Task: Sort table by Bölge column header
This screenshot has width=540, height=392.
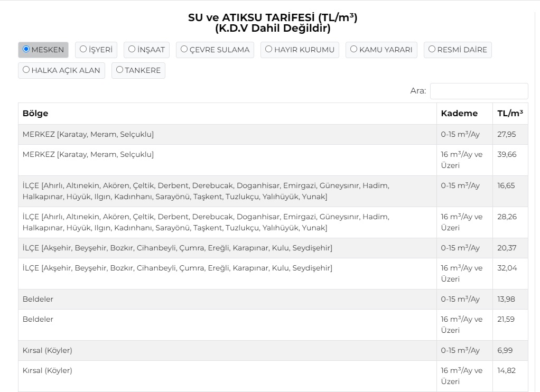Action: pyautogui.click(x=35, y=114)
